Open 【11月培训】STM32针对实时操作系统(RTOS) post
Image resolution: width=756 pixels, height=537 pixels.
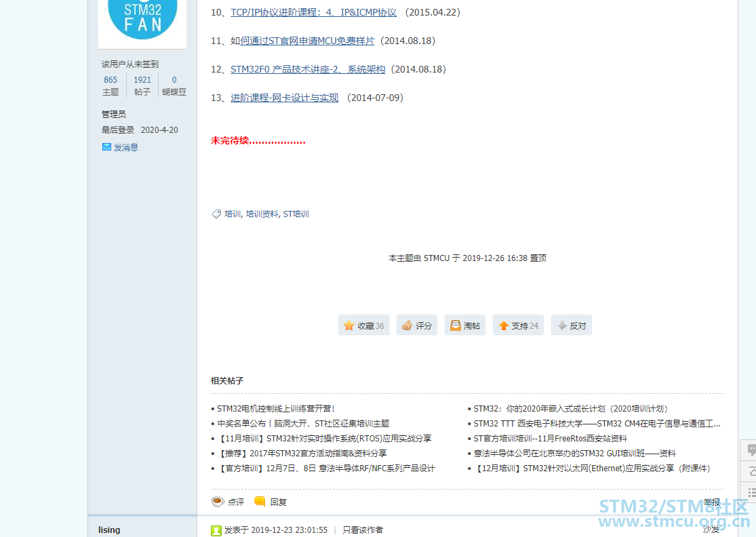(325, 439)
